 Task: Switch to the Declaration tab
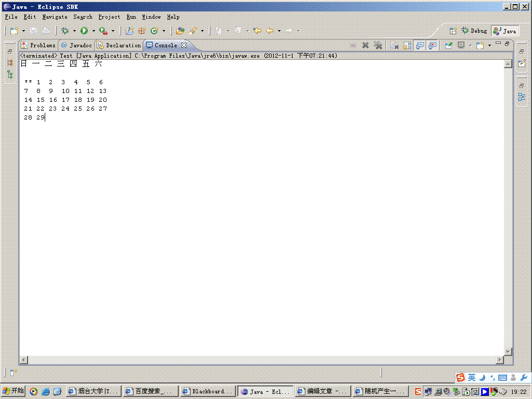[x=119, y=45]
